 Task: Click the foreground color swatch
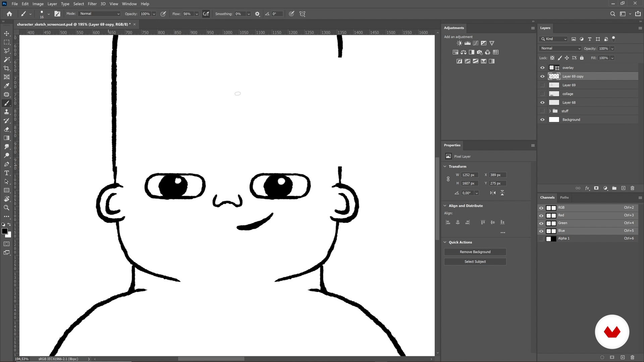pos(4,231)
